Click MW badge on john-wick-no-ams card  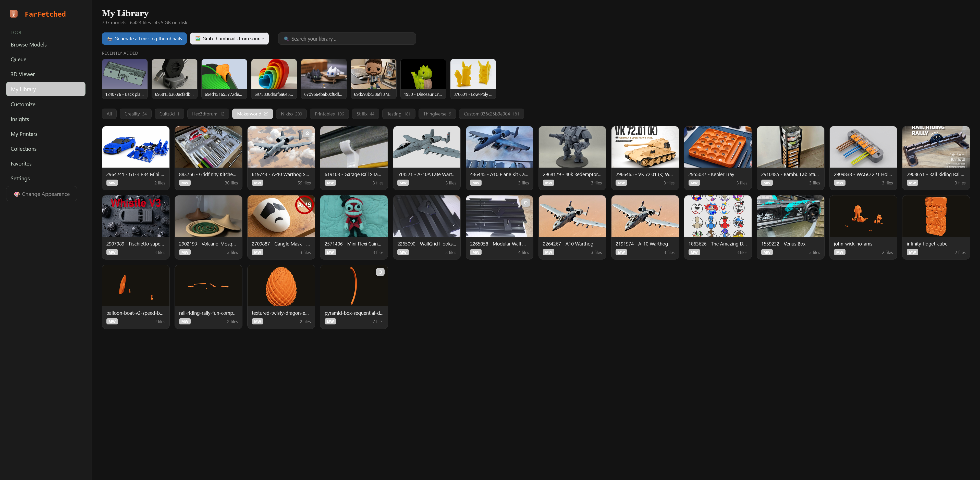click(x=840, y=252)
